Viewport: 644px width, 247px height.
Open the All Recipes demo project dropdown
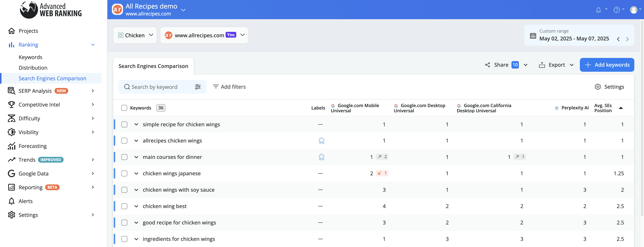tap(183, 10)
